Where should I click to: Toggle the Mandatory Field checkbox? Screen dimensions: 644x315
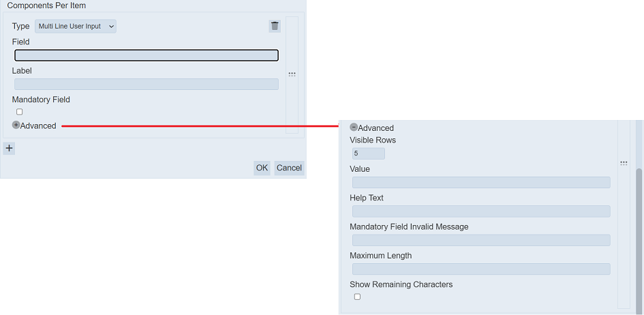pos(19,112)
